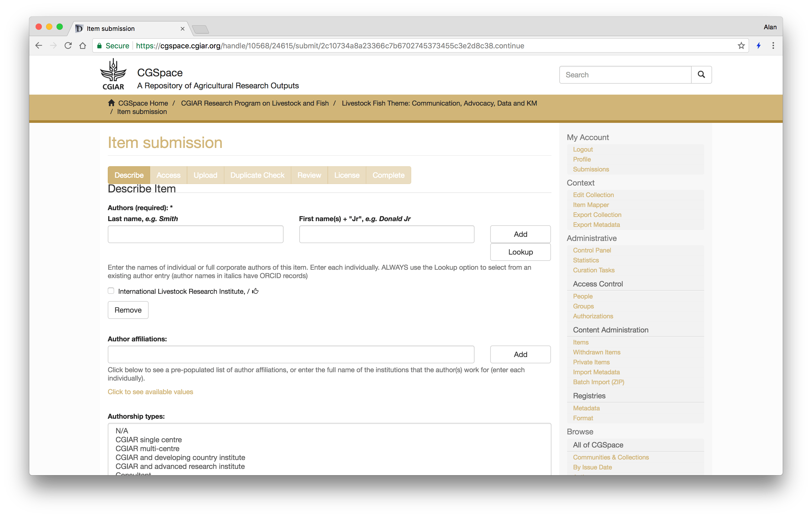This screenshot has width=812, height=517.
Task: Go to the Describe step tab
Action: click(x=129, y=175)
